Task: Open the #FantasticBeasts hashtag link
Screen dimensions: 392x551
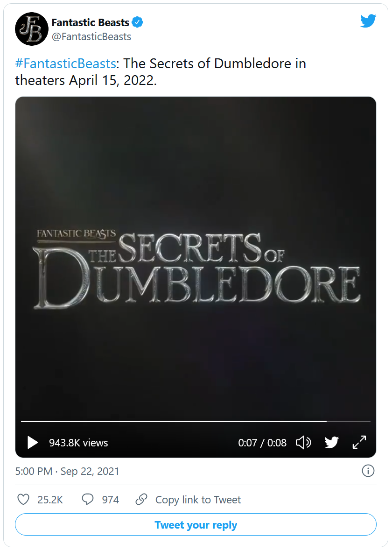Action: point(66,64)
